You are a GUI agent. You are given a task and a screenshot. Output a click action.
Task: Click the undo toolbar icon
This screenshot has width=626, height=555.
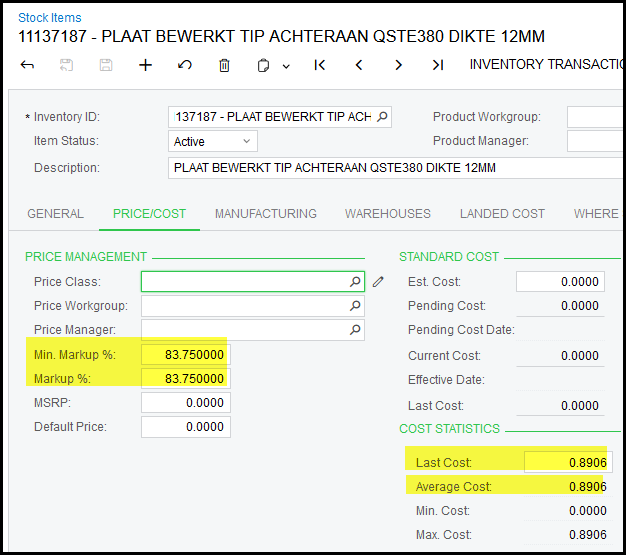[184, 65]
